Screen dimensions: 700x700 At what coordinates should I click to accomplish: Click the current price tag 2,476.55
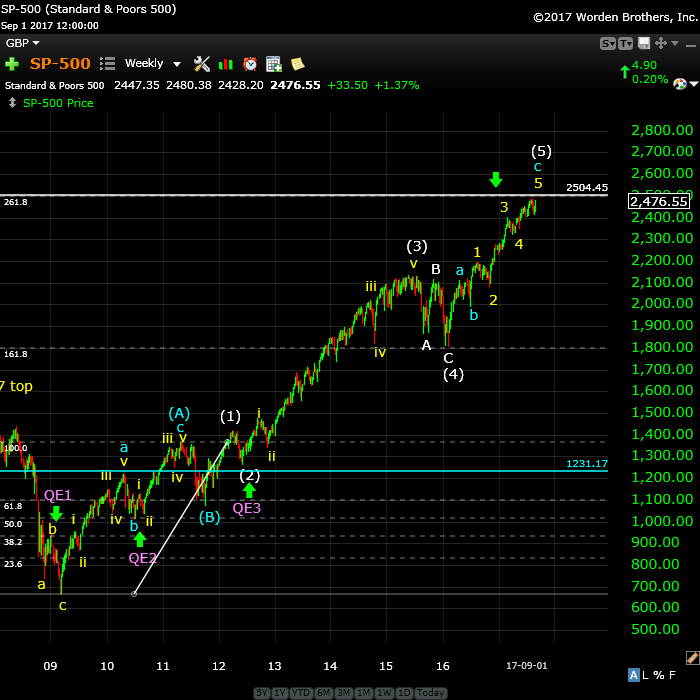click(x=659, y=201)
